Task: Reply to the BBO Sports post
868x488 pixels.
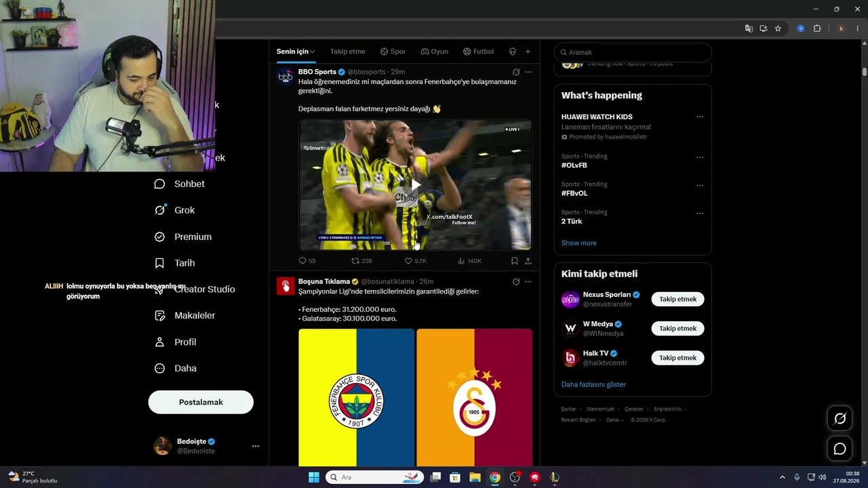Action: click(307, 261)
